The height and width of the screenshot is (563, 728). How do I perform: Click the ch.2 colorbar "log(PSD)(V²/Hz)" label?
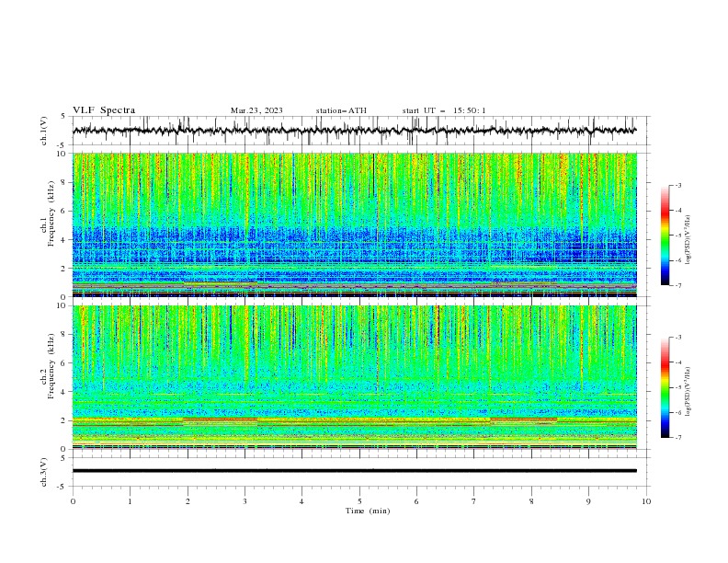688,391
